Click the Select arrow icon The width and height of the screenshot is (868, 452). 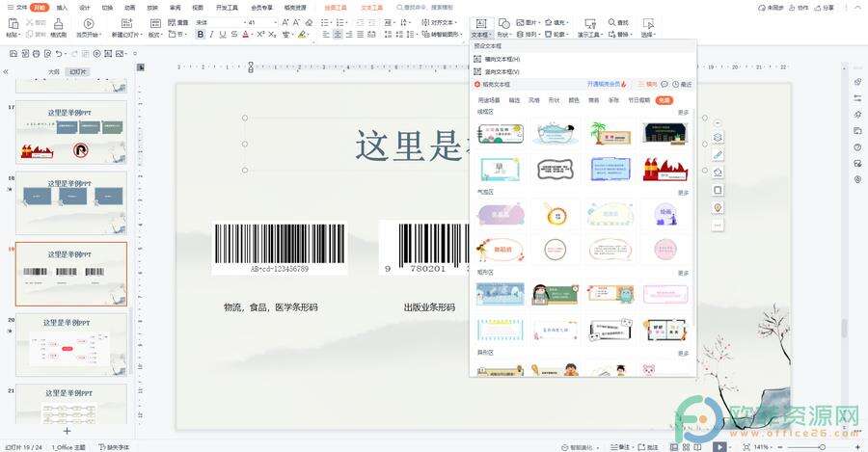pyautogui.click(x=648, y=23)
